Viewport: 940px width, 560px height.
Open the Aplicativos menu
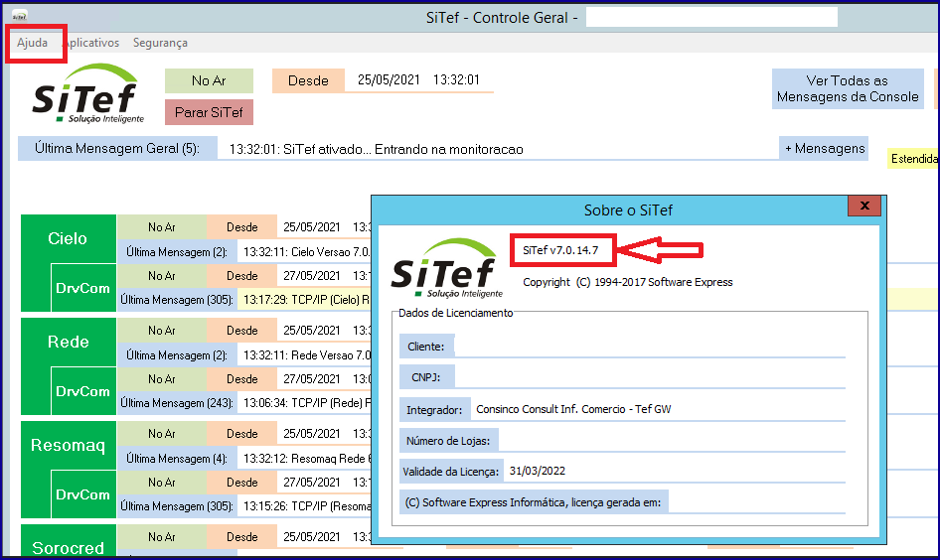[x=91, y=43]
